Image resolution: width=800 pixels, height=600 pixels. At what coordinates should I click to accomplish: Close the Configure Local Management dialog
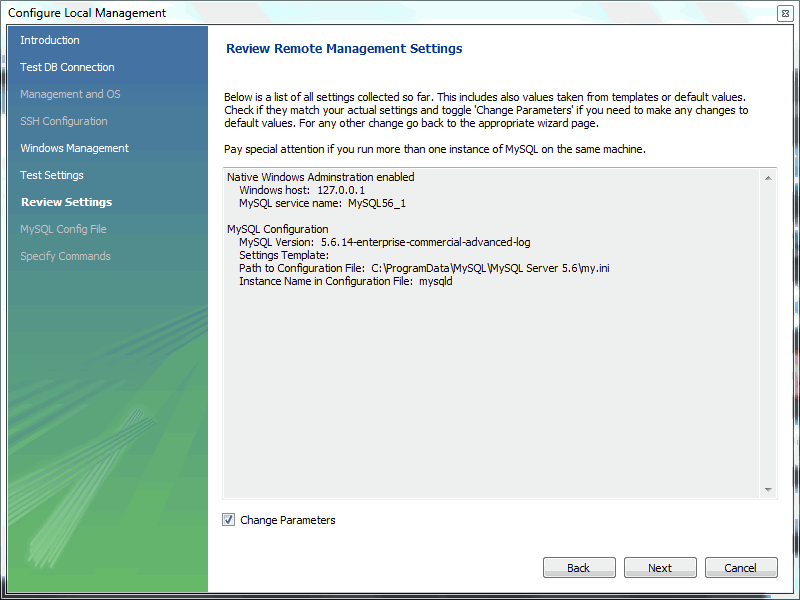pos(785,13)
